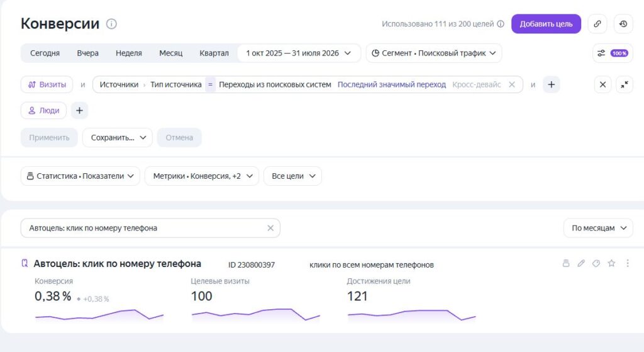
Task: Click goal ID 230800397 text
Action: 252,265
